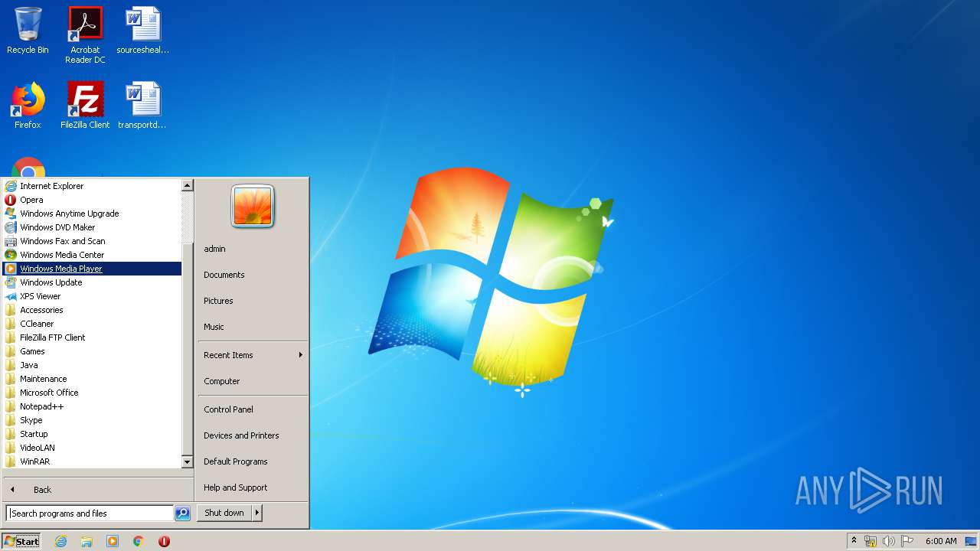980x551 pixels.
Task: Expand the VideoLAN folder
Action: pyautogui.click(x=92, y=448)
